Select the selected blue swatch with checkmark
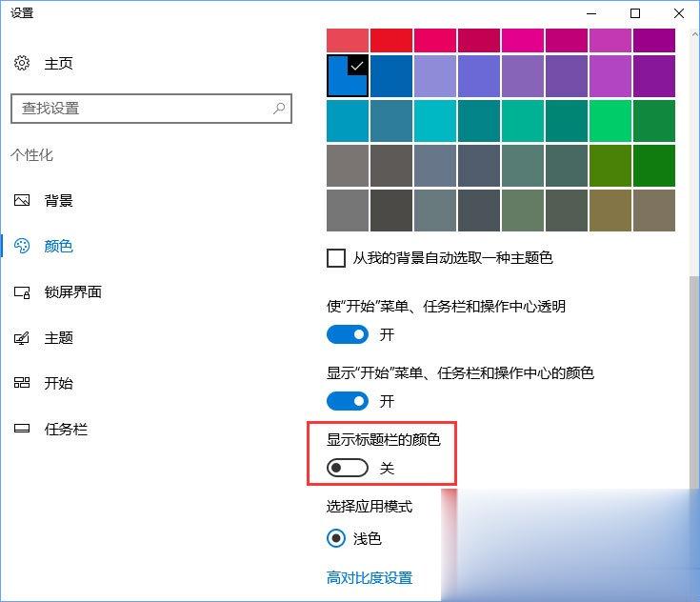 click(x=348, y=76)
